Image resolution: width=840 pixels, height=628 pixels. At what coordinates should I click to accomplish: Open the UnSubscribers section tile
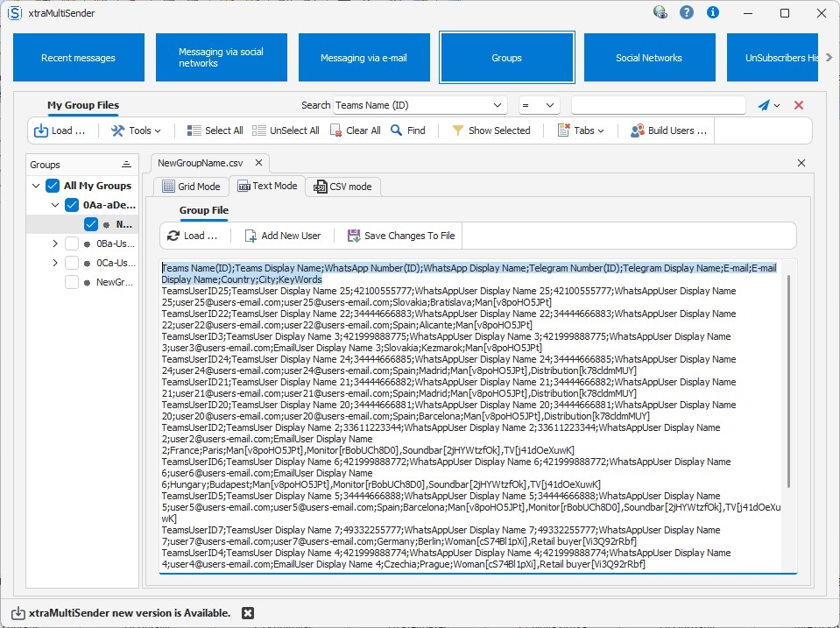[773, 57]
